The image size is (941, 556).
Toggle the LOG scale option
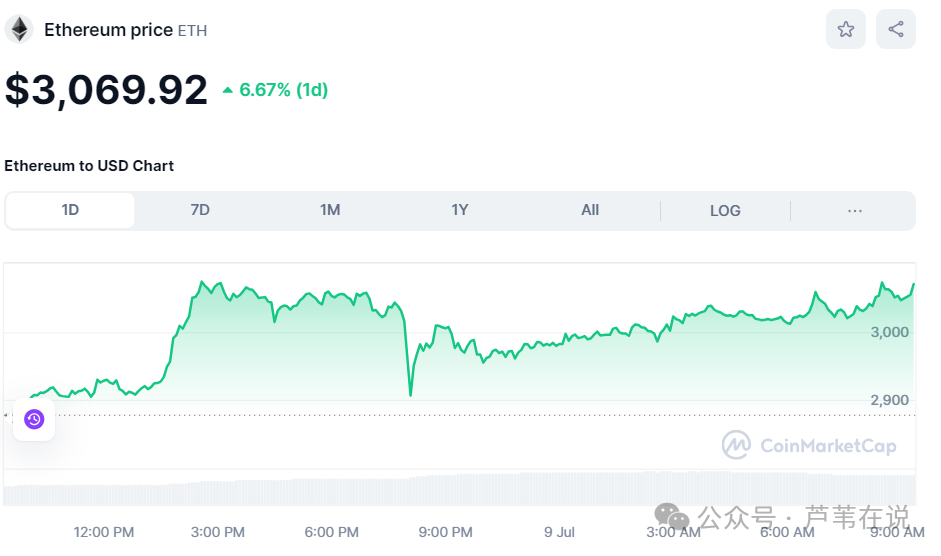pyautogui.click(x=725, y=210)
